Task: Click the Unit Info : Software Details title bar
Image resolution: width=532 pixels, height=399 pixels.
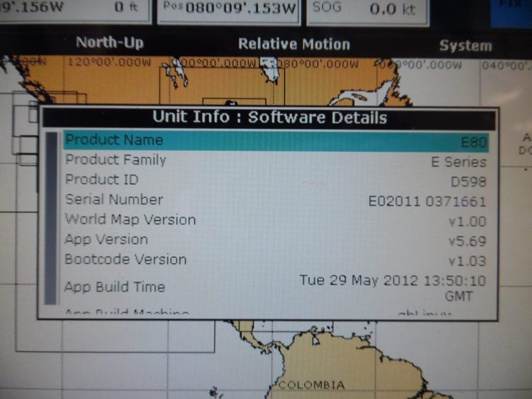Action: [x=269, y=117]
